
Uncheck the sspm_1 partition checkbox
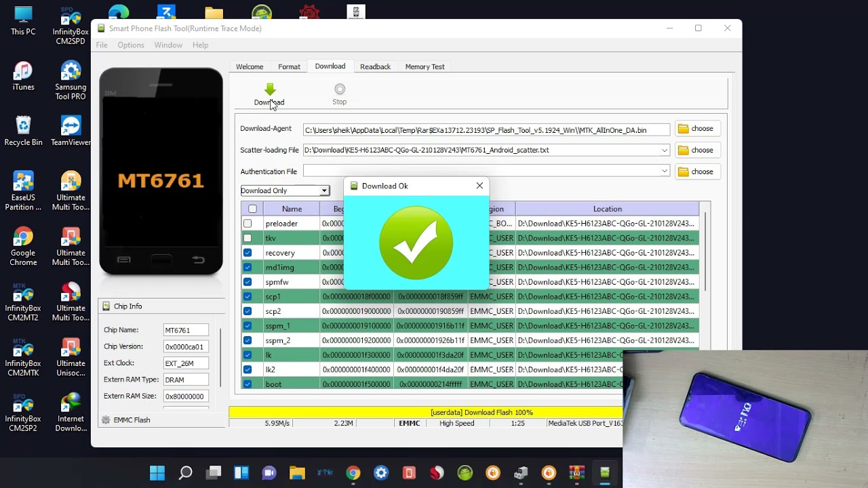coord(248,326)
